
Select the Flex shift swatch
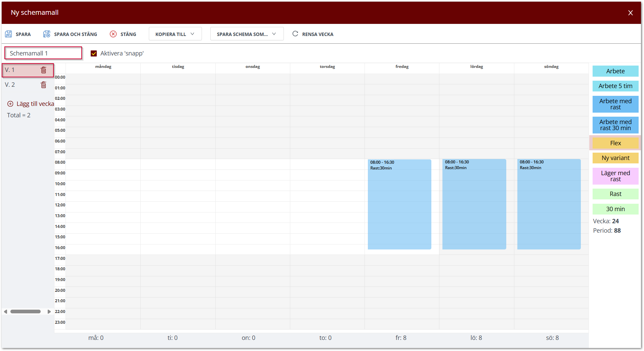(x=615, y=143)
